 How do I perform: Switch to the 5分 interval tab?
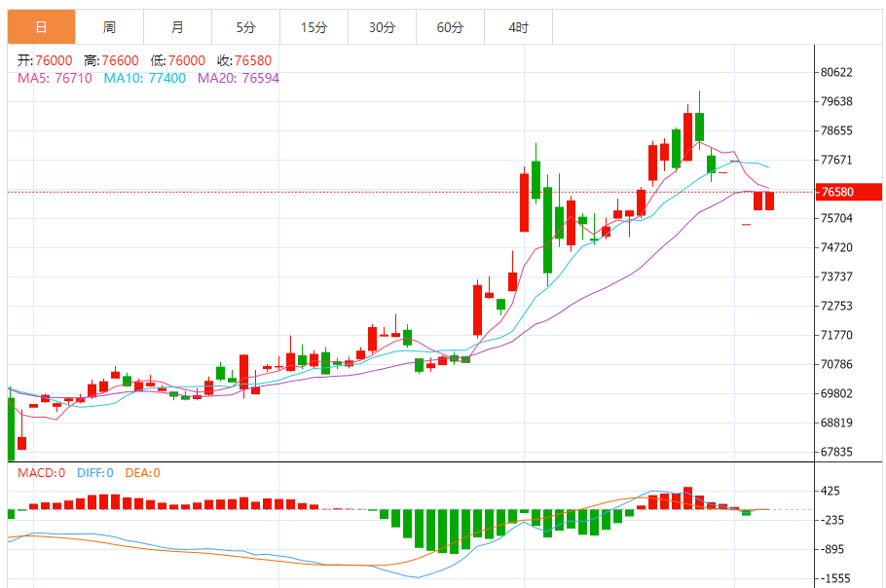pos(245,27)
